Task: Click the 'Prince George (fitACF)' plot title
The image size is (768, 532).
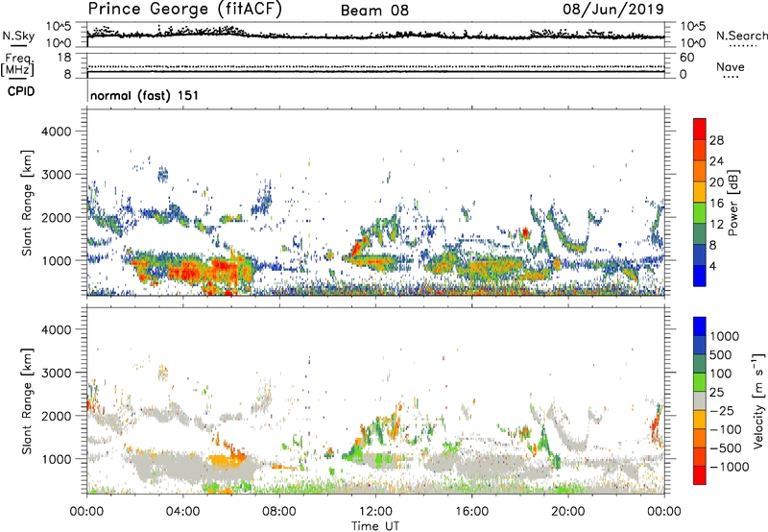Action: pyautogui.click(x=184, y=10)
